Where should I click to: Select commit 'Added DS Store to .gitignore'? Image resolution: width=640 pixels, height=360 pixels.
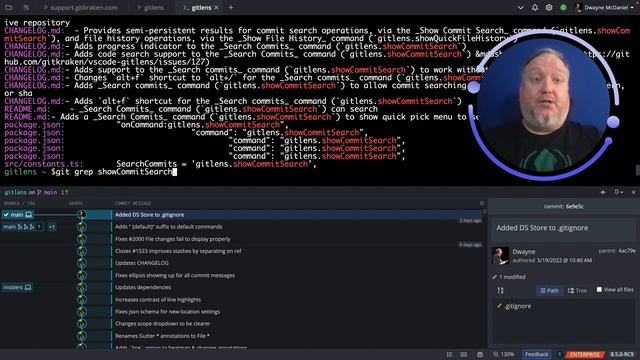tap(297, 215)
